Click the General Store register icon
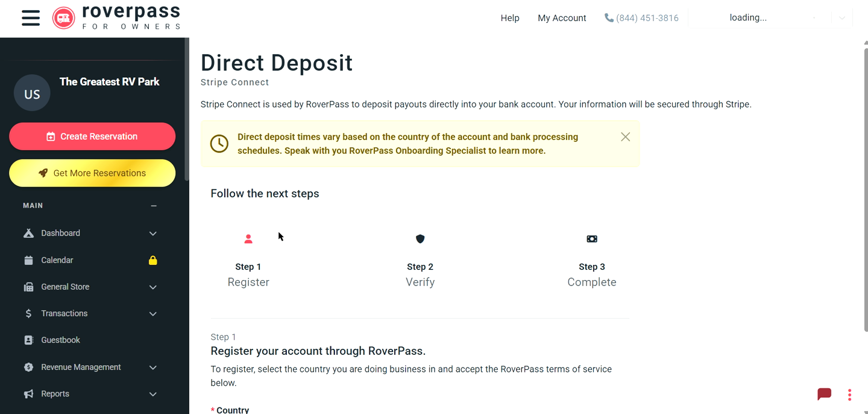 click(28, 287)
